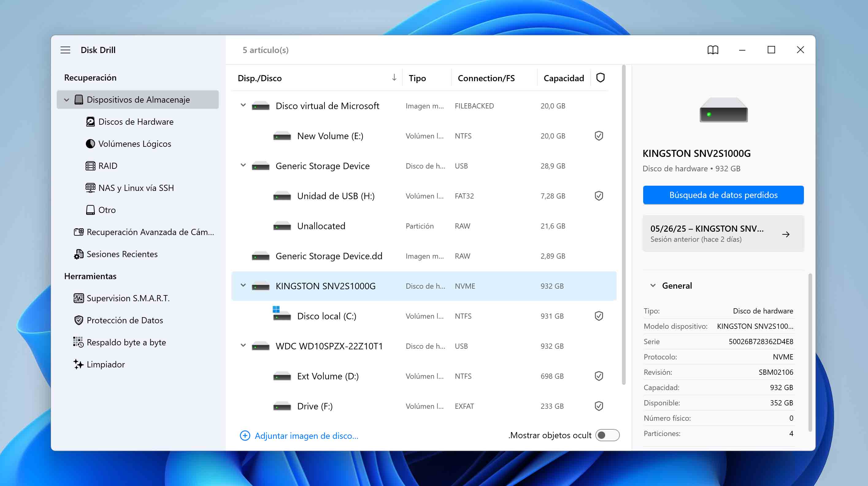Select WDC WD10SPZX-22Z10T1 disk row
The width and height of the screenshot is (868, 486).
coord(424,346)
